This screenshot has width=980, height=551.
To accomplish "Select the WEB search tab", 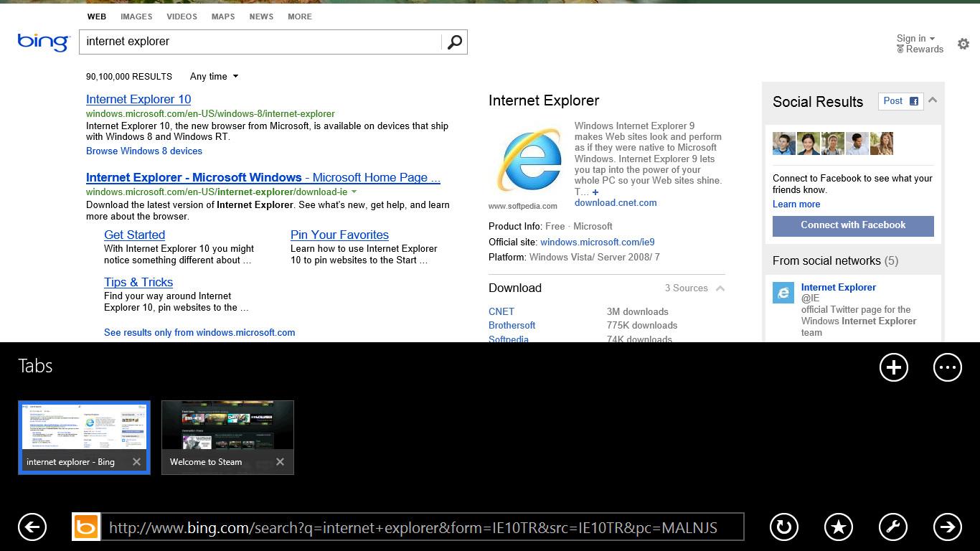I will (97, 17).
